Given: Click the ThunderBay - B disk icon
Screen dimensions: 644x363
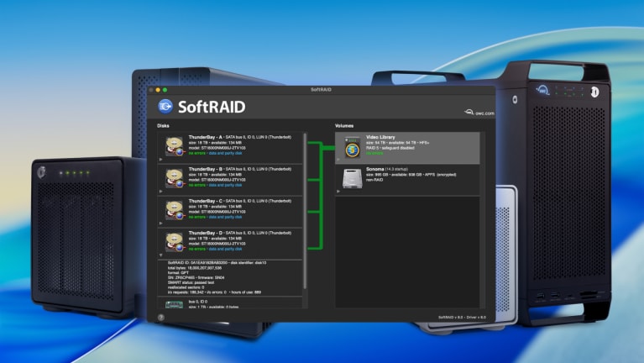Looking at the screenshot, I should click(x=175, y=177).
